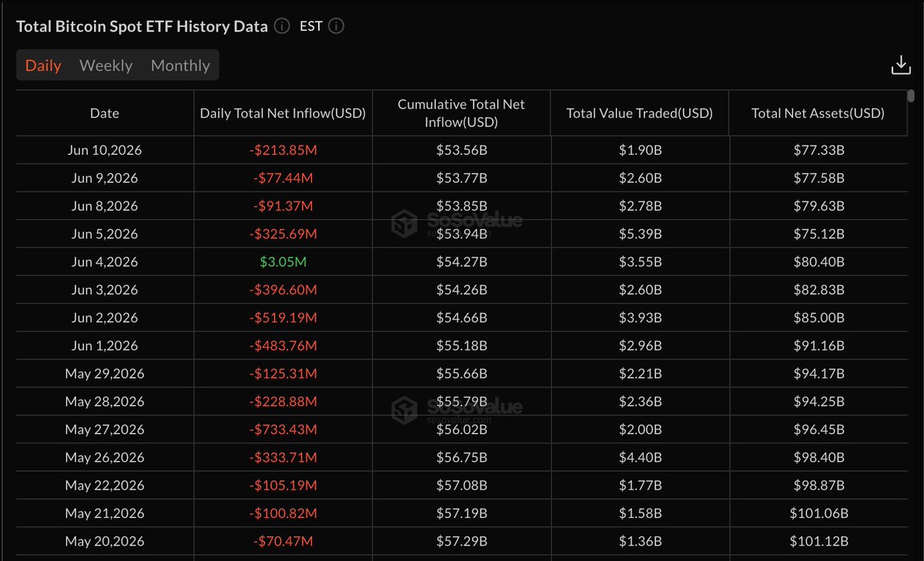
Task: Click the $1.90B value traded cell
Action: pos(640,150)
